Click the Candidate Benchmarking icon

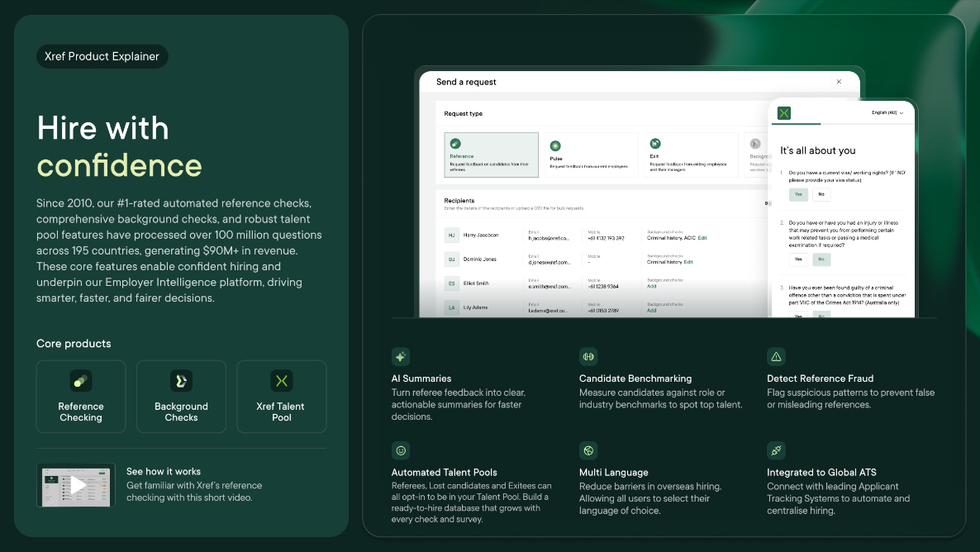click(588, 356)
